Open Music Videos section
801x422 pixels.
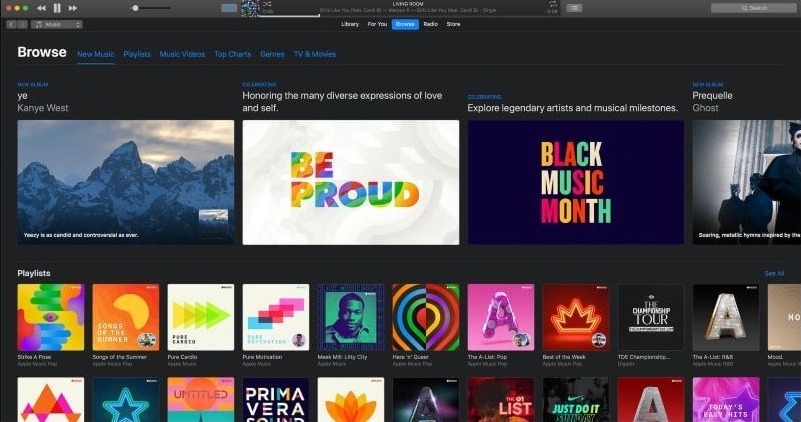tap(182, 54)
